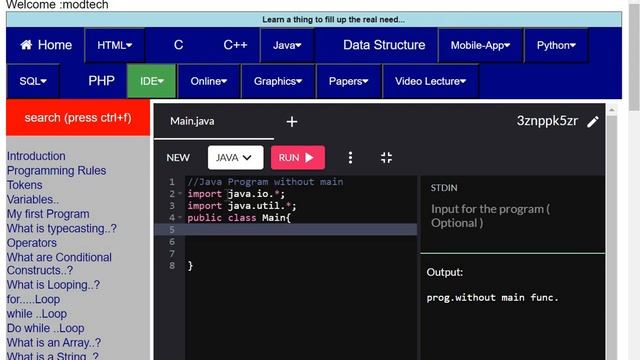This screenshot has height=360, width=640.
Task: Click the RUN play button
Action: click(298, 158)
